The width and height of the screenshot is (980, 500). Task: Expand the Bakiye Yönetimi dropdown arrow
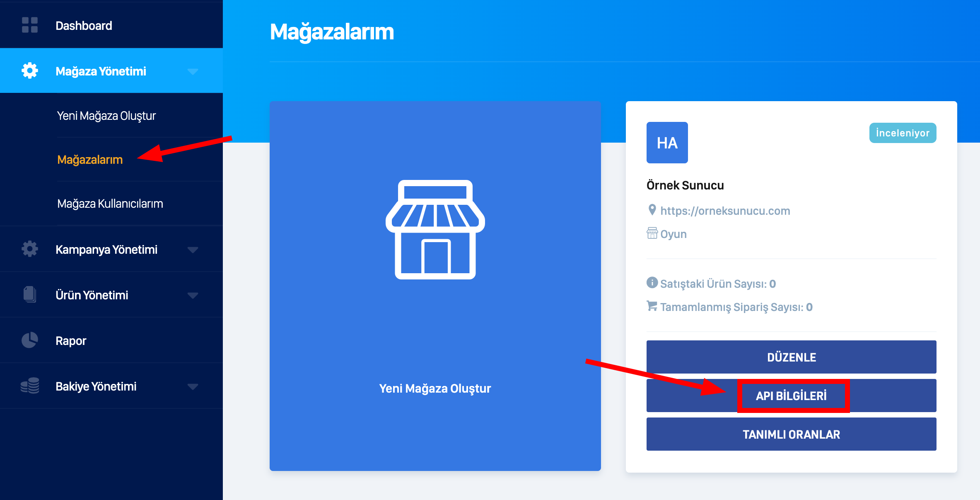[x=193, y=386]
